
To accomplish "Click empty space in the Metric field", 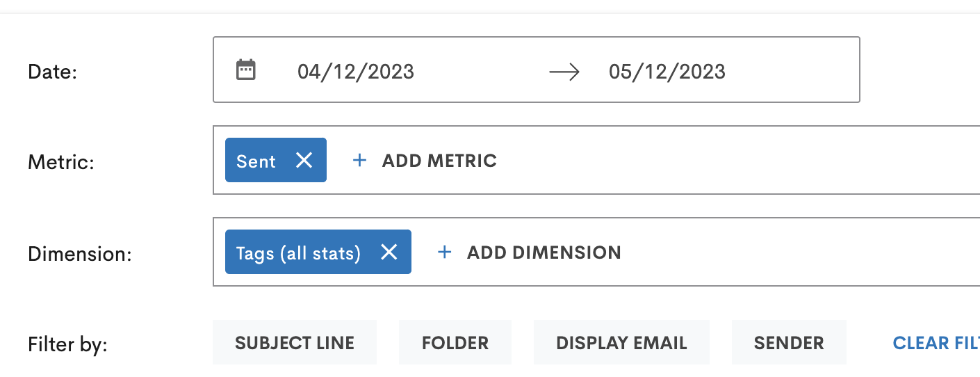I will (737, 161).
